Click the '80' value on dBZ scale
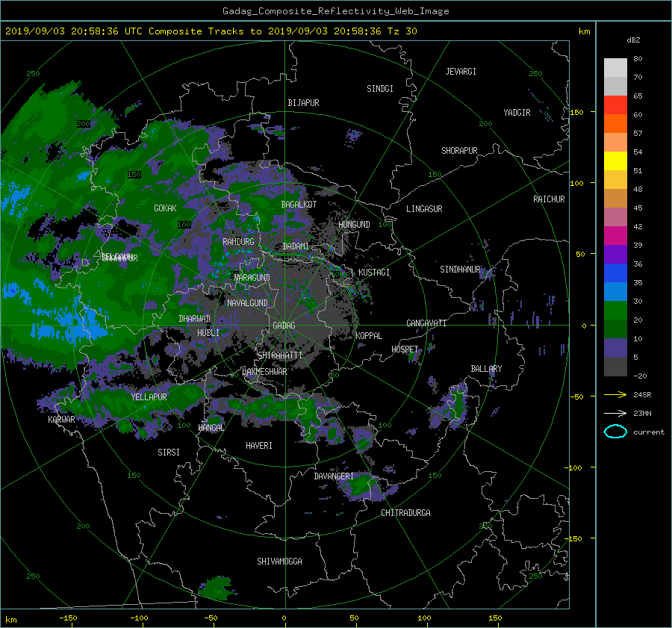The width and height of the screenshot is (672, 628). (638, 59)
